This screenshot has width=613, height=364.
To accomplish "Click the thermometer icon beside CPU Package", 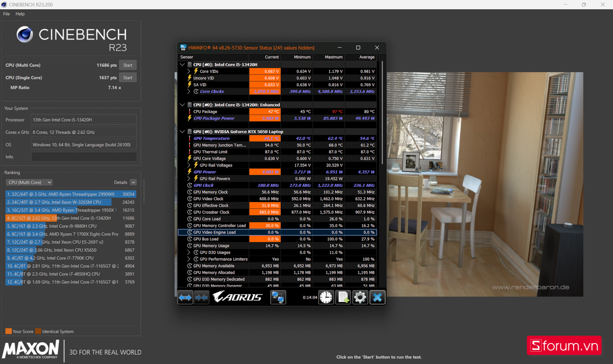I will pyautogui.click(x=190, y=111).
